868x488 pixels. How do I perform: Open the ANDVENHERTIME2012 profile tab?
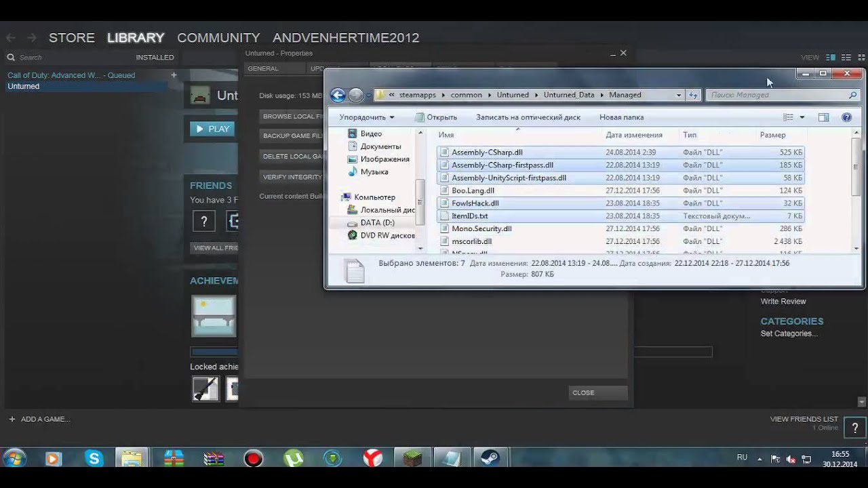point(346,38)
